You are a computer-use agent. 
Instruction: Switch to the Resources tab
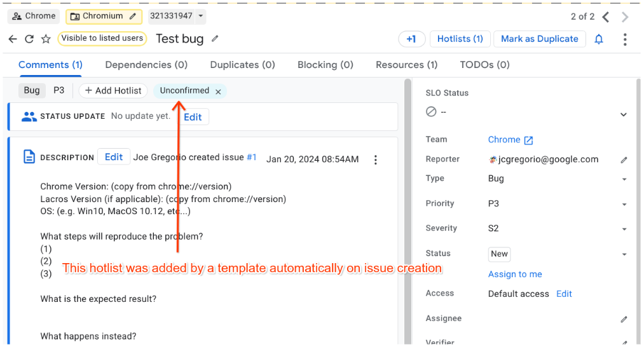406,65
